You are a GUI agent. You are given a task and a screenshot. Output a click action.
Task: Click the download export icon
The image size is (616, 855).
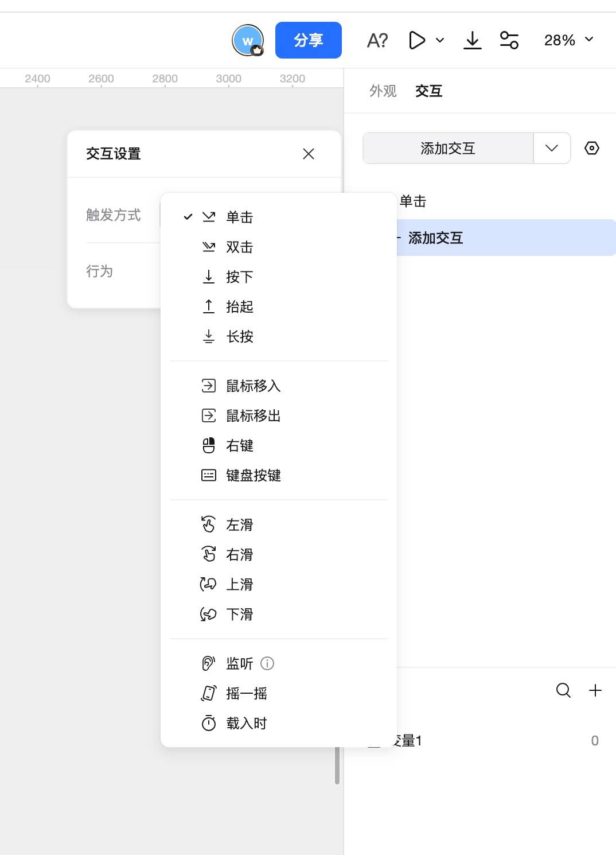(x=473, y=40)
